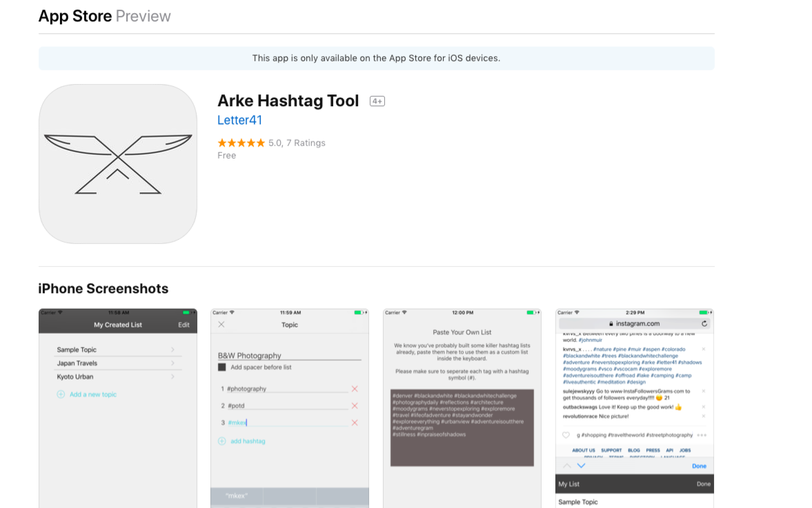Click the PRESS footer link
This screenshot has width=812, height=508.
tap(653, 451)
